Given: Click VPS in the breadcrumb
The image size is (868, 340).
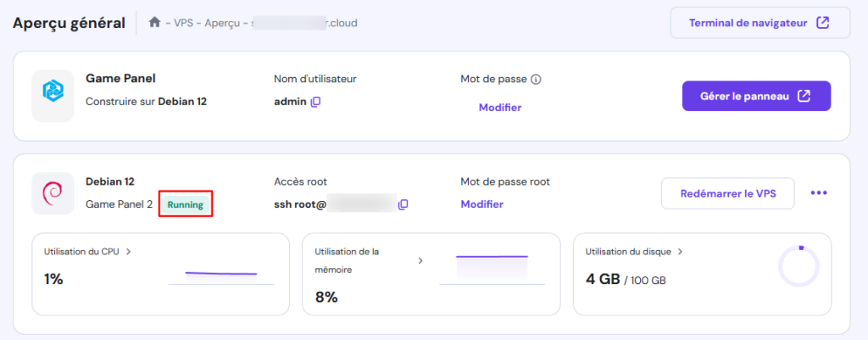Looking at the screenshot, I should pos(184,23).
